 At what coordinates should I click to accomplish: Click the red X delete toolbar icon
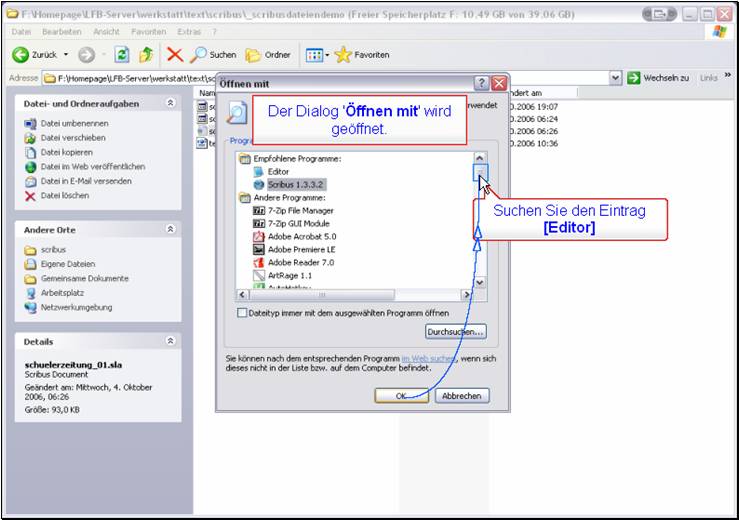pos(175,55)
